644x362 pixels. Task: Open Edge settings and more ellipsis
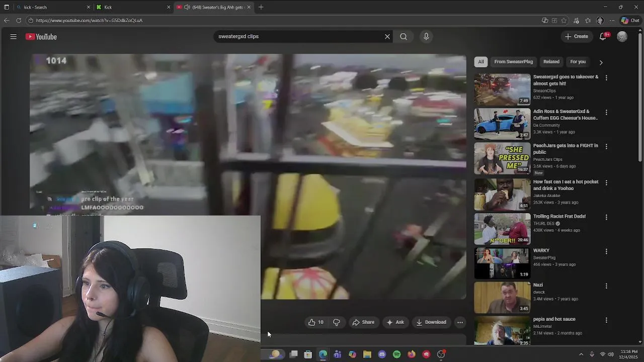click(612, 21)
